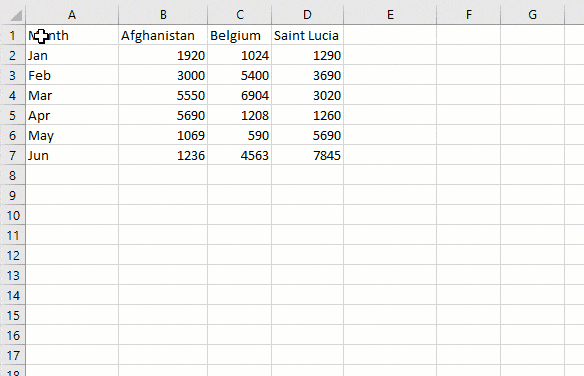Select row 3 header

pos(13,76)
